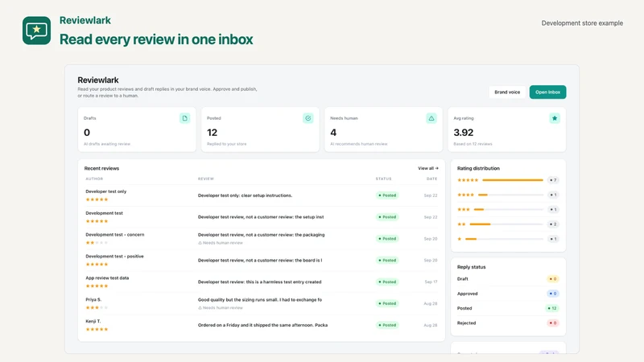Image resolution: width=644 pixels, height=362 pixels.
Task: Click the Posted status badge for Kenji T.
Action: pos(387,325)
